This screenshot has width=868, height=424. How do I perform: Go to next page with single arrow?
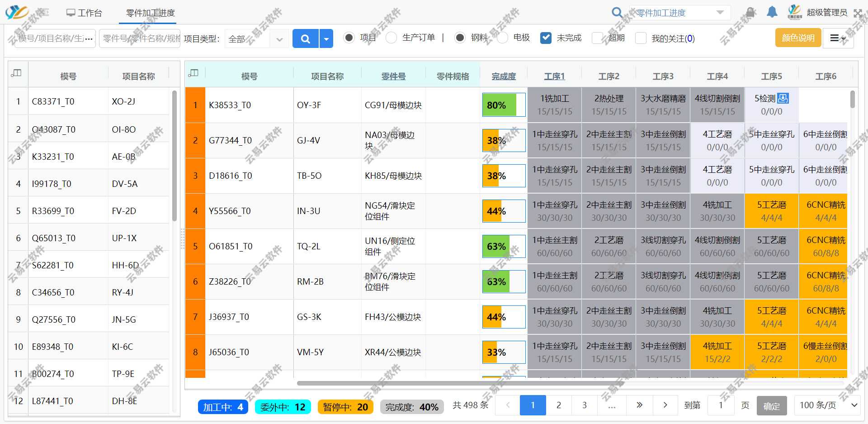coord(665,405)
